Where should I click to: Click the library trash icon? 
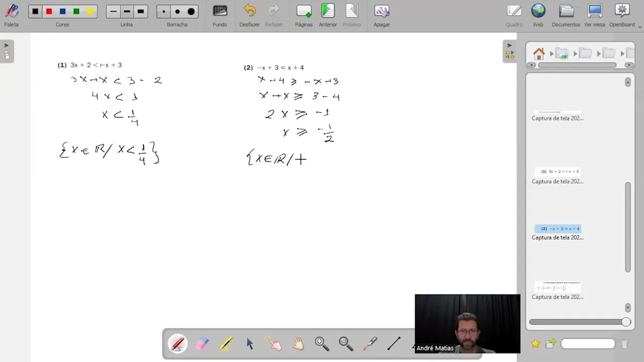click(x=624, y=344)
